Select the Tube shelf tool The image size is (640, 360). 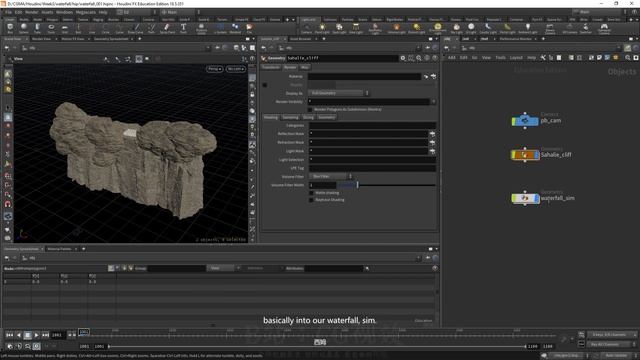37,28
